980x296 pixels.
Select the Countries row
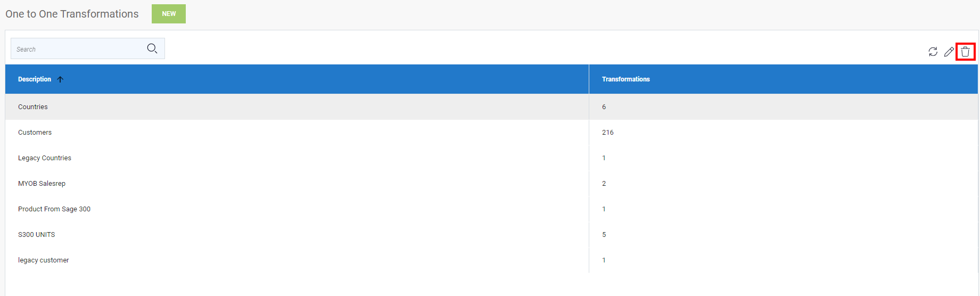coord(491,107)
